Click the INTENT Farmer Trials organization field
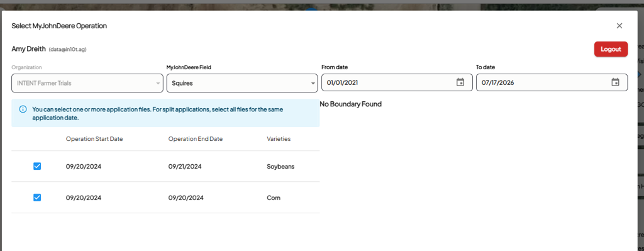Screen dimensions: 644x251 [x=87, y=83]
